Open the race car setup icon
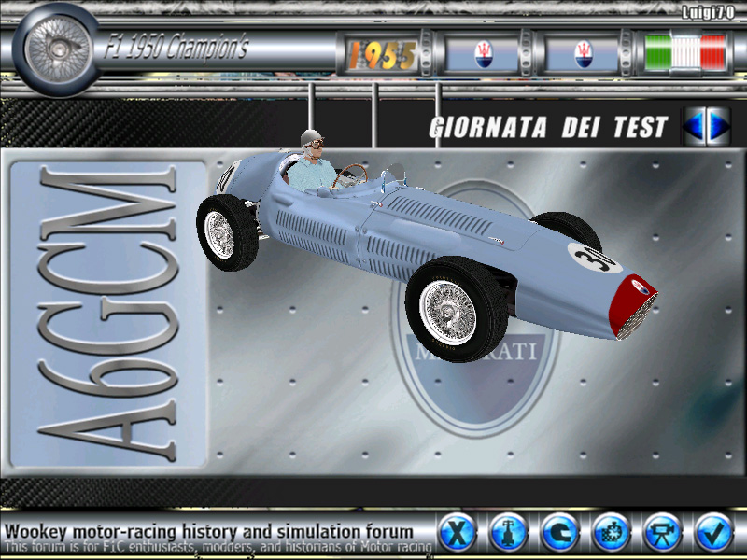The image size is (747, 560). (x=508, y=532)
